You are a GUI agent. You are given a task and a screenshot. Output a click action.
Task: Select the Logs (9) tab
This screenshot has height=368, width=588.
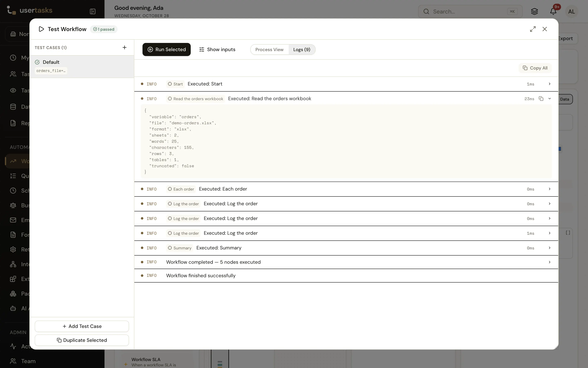pos(302,49)
